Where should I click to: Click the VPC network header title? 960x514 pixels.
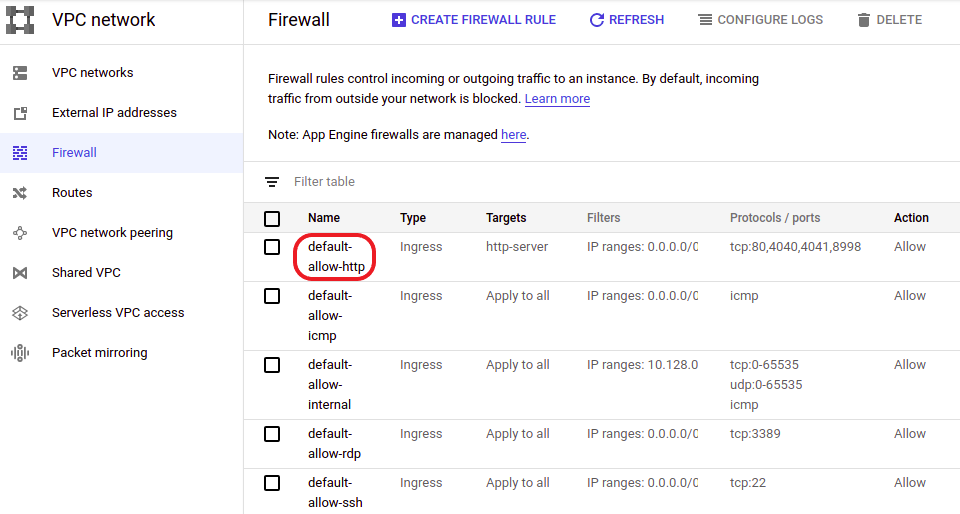(x=103, y=20)
